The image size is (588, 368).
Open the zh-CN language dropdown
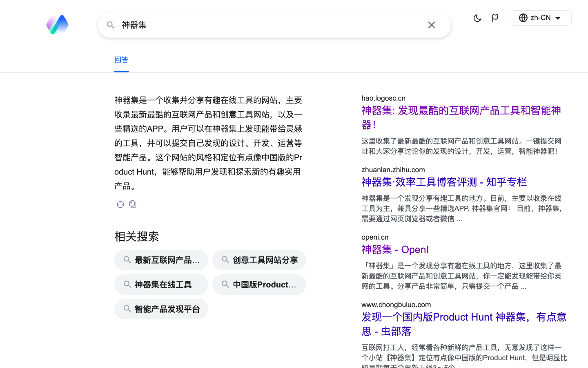[540, 18]
